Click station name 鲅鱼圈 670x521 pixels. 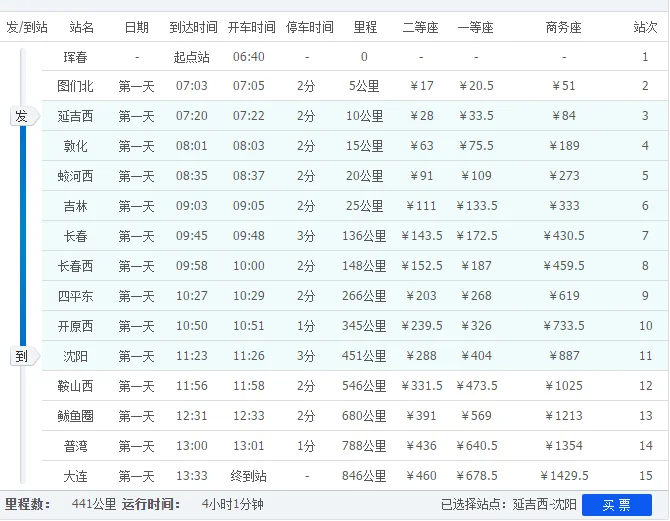tap(75, 416)
